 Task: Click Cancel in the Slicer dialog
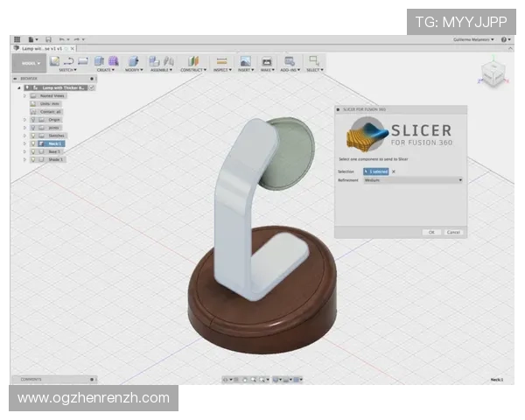coord(453,232)
